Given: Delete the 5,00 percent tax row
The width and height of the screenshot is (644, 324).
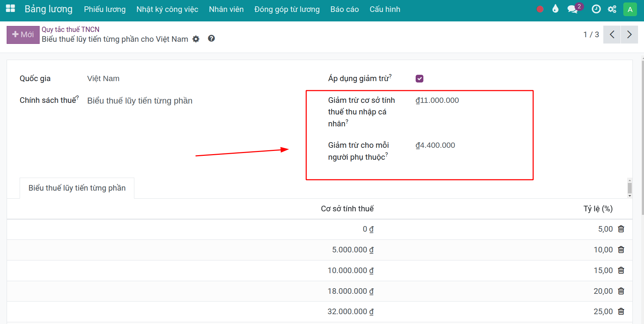Looking at the screenshot, I should coord(621,229).
